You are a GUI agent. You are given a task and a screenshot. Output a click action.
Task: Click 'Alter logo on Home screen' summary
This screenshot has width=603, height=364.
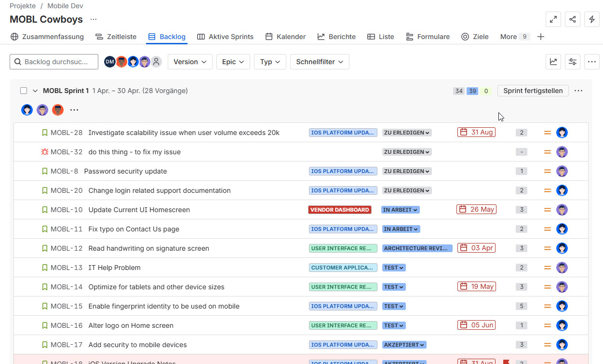coord(131,325)
